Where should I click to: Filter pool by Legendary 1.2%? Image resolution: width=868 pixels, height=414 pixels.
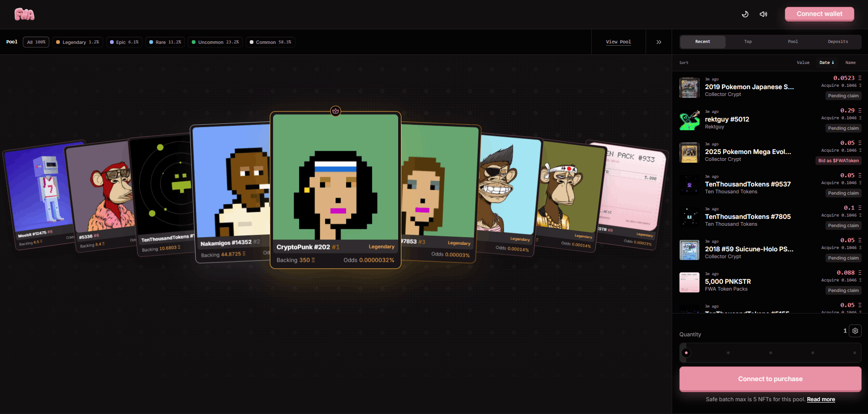[x=77, y=42]
